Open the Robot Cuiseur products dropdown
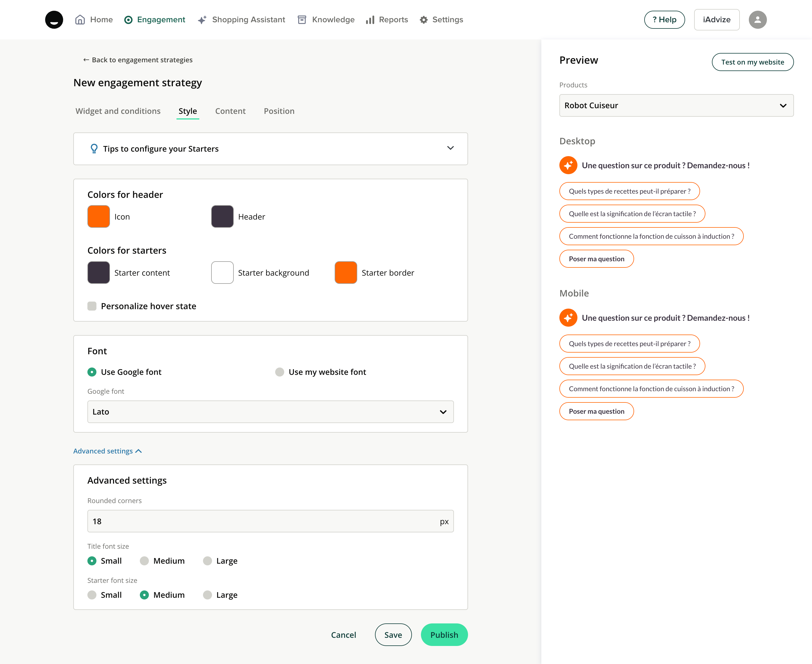Image resolution: width=812 pixels, height=664 pixels. click(676, 106)
